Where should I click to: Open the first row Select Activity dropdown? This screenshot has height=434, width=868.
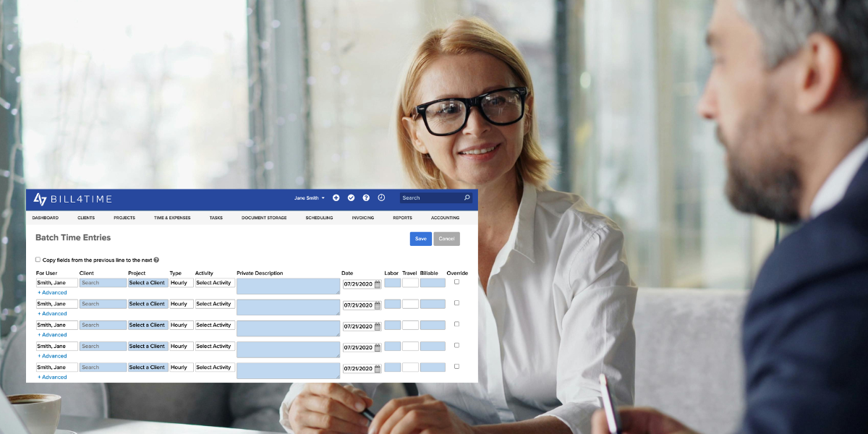point(214,283)
